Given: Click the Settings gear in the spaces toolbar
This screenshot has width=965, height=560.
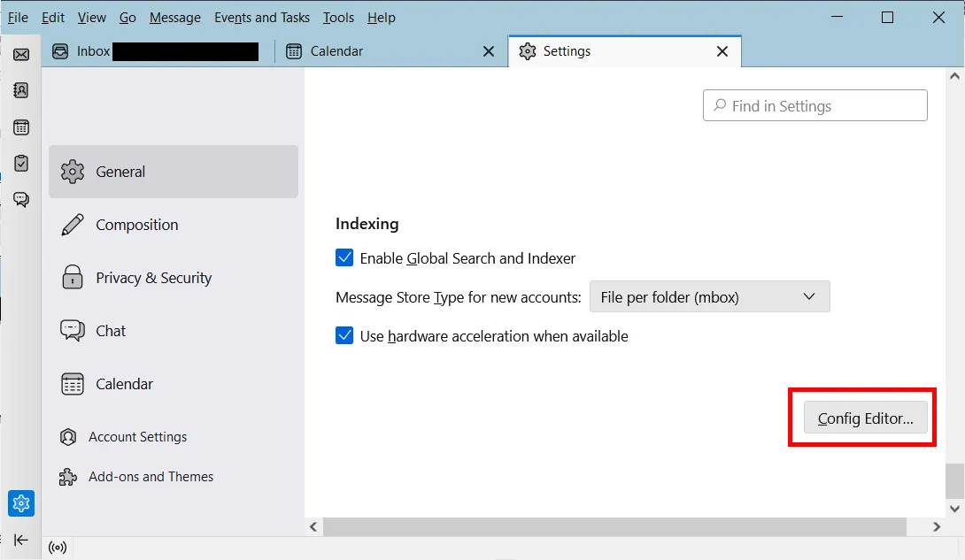Looking at the screenshot, I should pyautogui.click(x=21, y=503).
